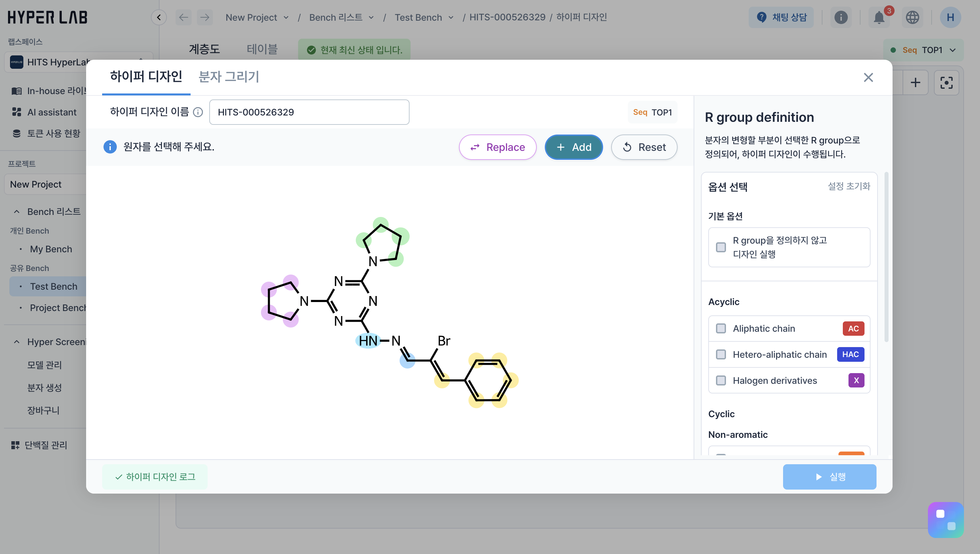Click the fit-to-screen focus icon
Viewport: 980px width, 554px height.
tap(946, 82)
